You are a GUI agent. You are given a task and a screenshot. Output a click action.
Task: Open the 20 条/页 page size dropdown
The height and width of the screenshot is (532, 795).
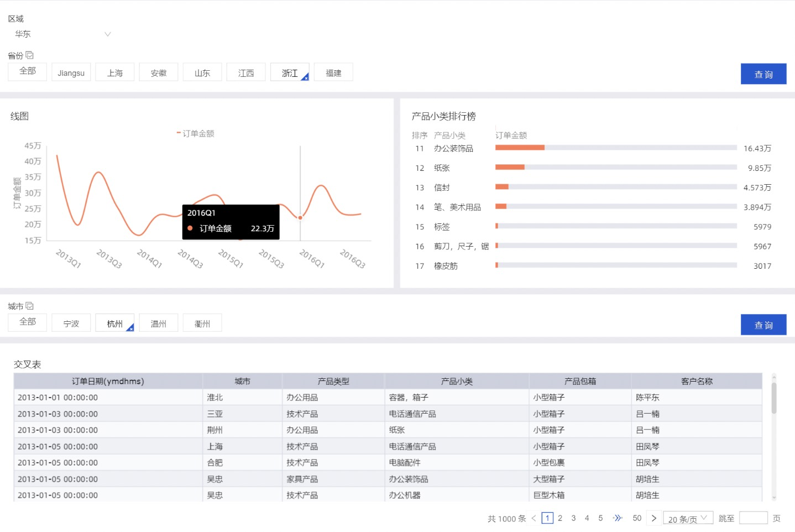pos(688,519)
